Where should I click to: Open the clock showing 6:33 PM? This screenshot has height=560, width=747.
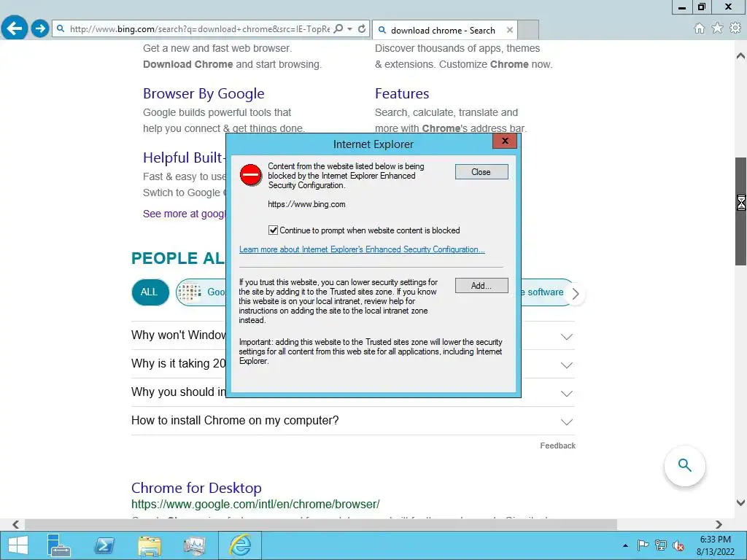715,545
